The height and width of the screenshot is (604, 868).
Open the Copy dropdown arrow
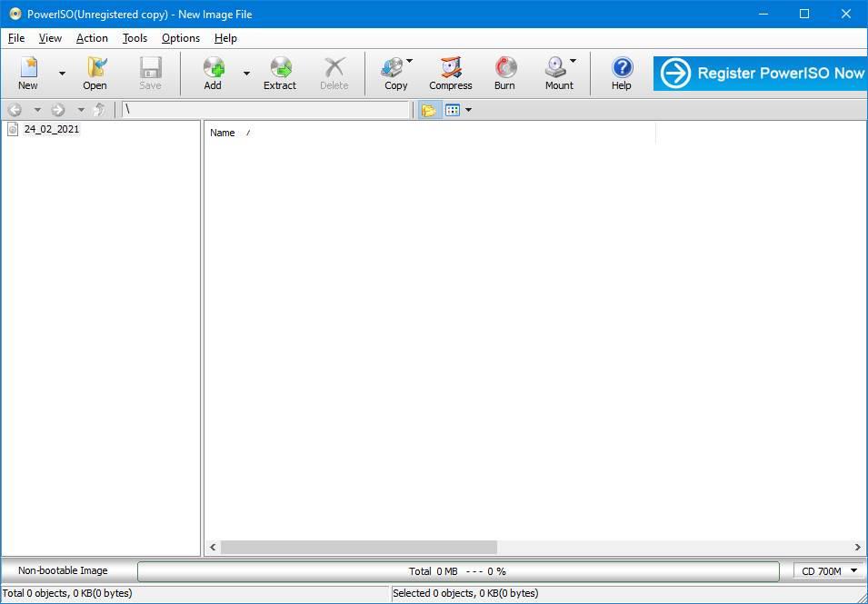pyautogui.click(x=410, y=60)
